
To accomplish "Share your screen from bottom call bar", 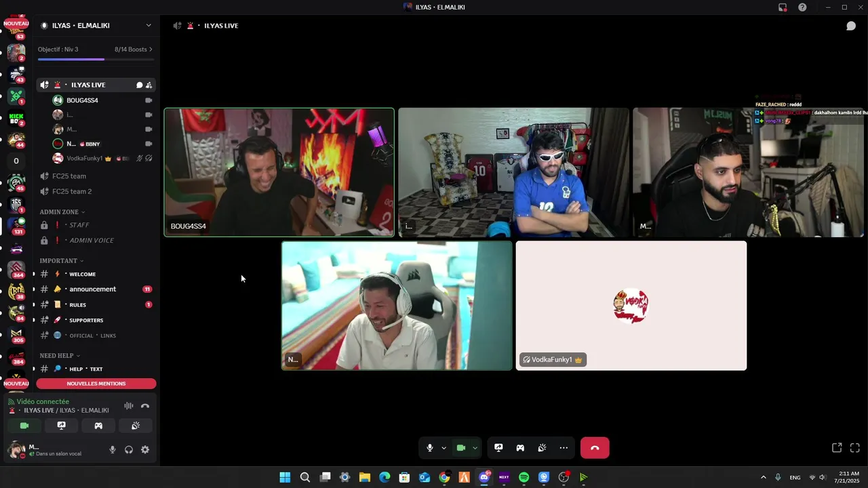I will point(498,448).
